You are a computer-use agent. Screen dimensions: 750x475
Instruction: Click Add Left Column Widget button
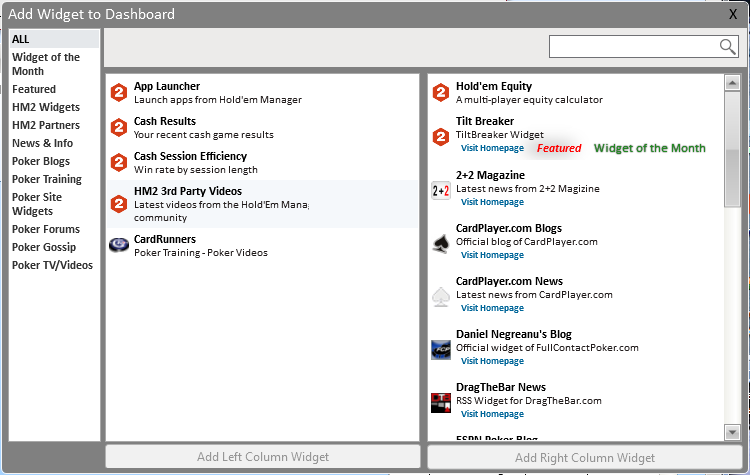click(x=263, y=457)
